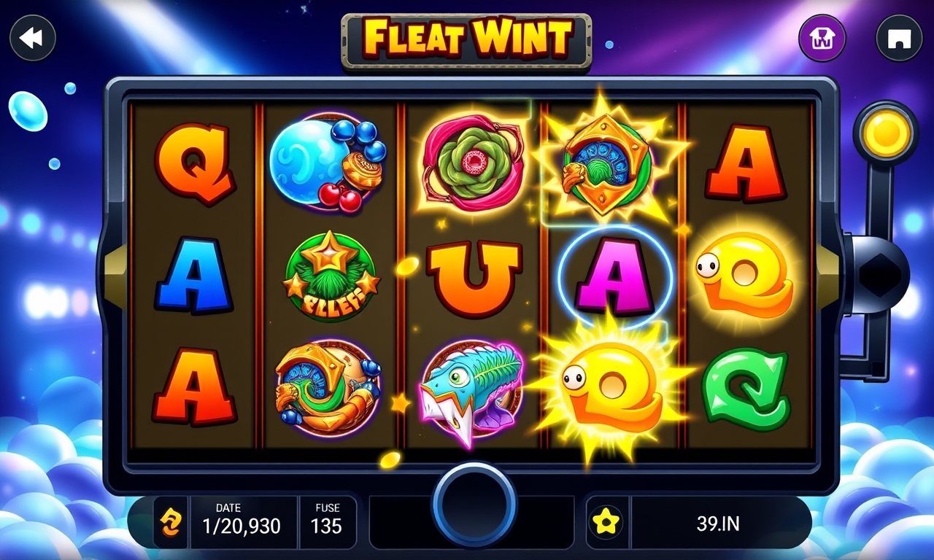This screenshot has height=560, width=934.
Task: Select the green cabbage rose symbol
Action: 473,162
